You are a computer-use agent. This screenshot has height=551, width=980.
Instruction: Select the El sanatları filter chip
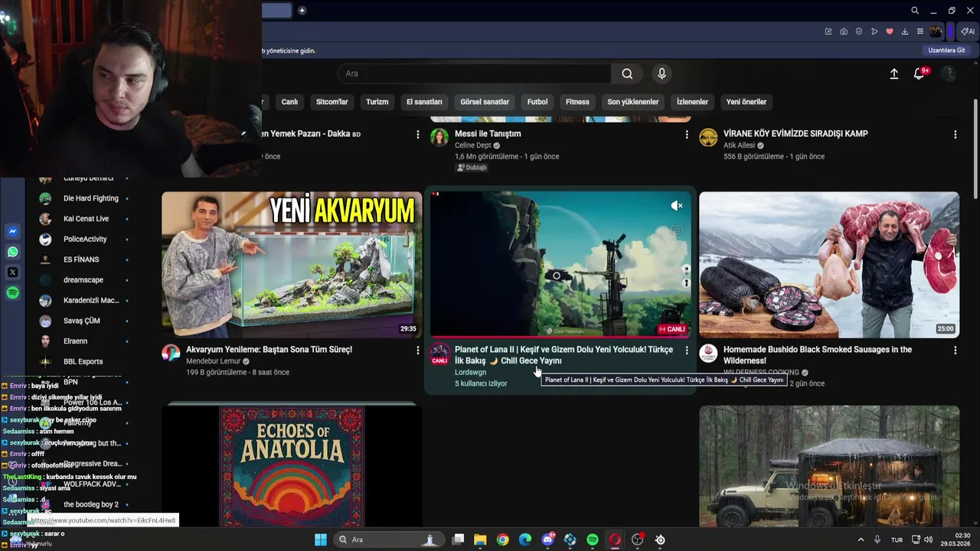tap(424, 102)
